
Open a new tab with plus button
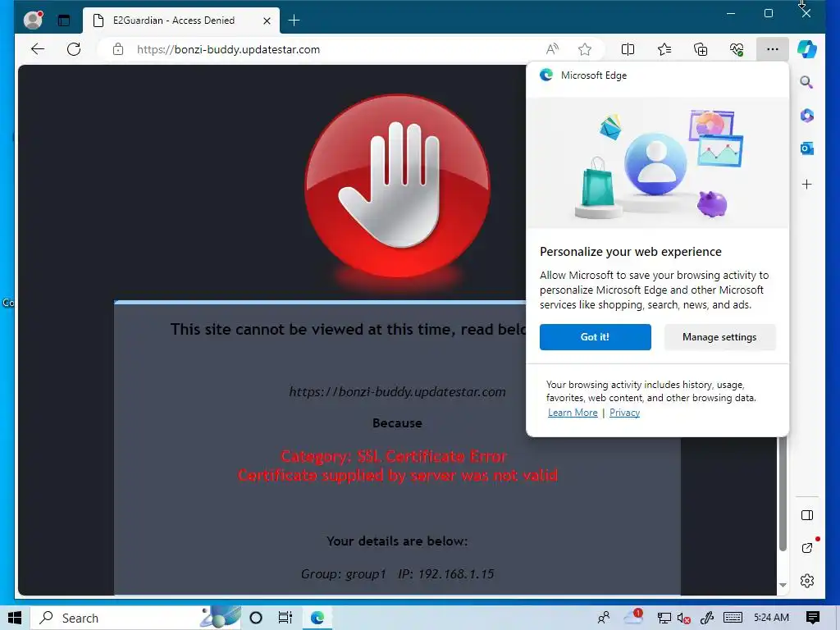(294, 21)
